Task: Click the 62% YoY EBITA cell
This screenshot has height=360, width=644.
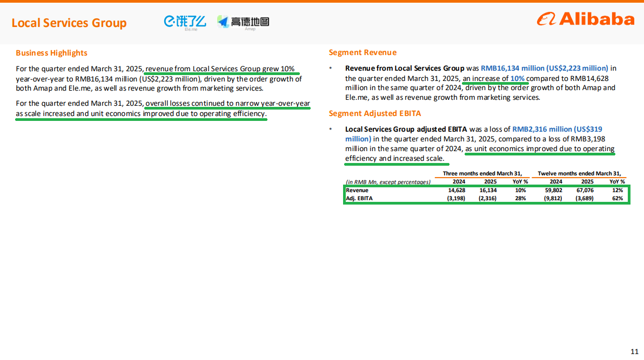Action: [x=618, y=198]
